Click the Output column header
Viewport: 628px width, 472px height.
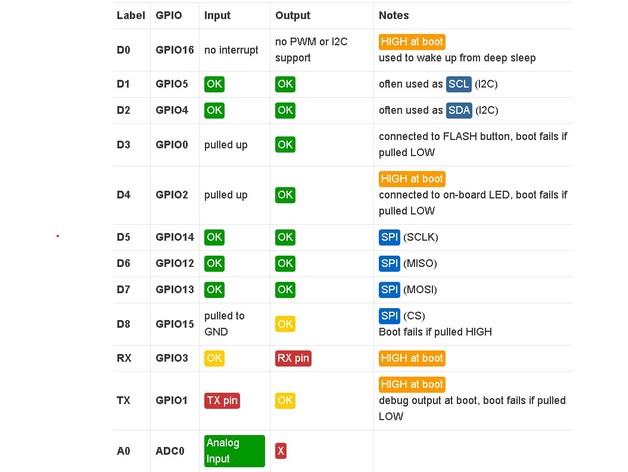[x=292, y=16]
